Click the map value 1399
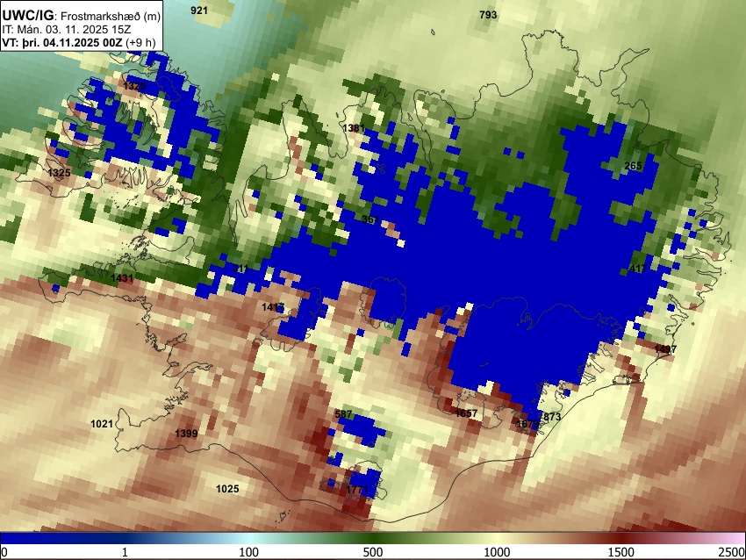746x560 pixels. point(186,434)
